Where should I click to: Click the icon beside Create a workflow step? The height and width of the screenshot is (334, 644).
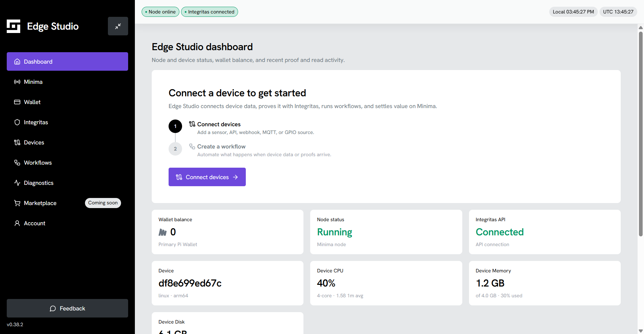click(192, 146)
